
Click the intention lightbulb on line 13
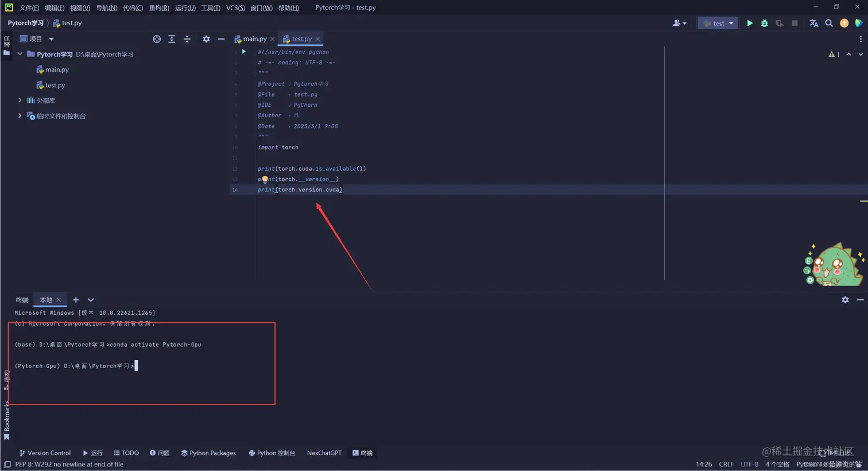pyautogui.click(x=265, y=179)
